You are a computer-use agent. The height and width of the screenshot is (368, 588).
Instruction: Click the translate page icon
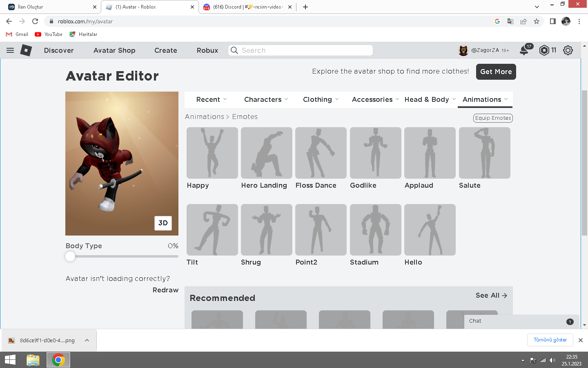point(510,21)
